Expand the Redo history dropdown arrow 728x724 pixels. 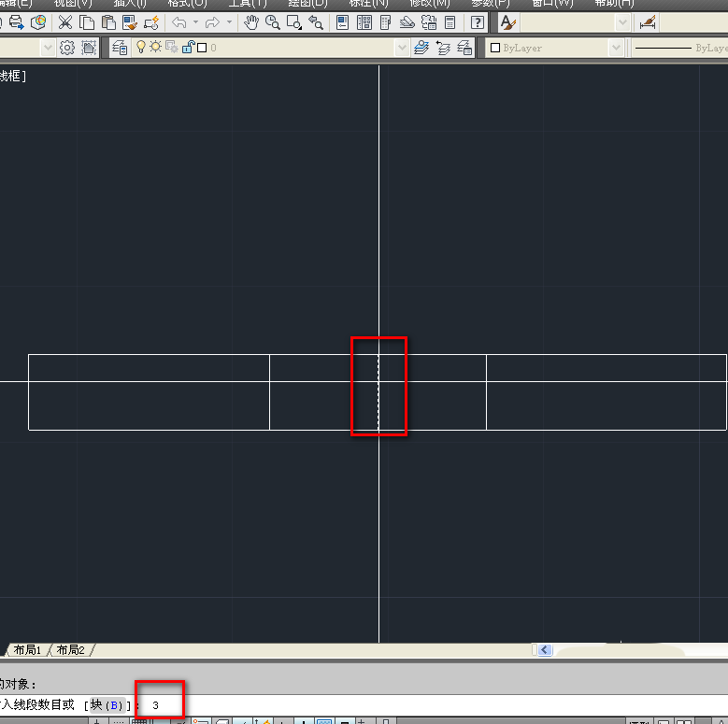pyautogui.click(x=229, y=21)
